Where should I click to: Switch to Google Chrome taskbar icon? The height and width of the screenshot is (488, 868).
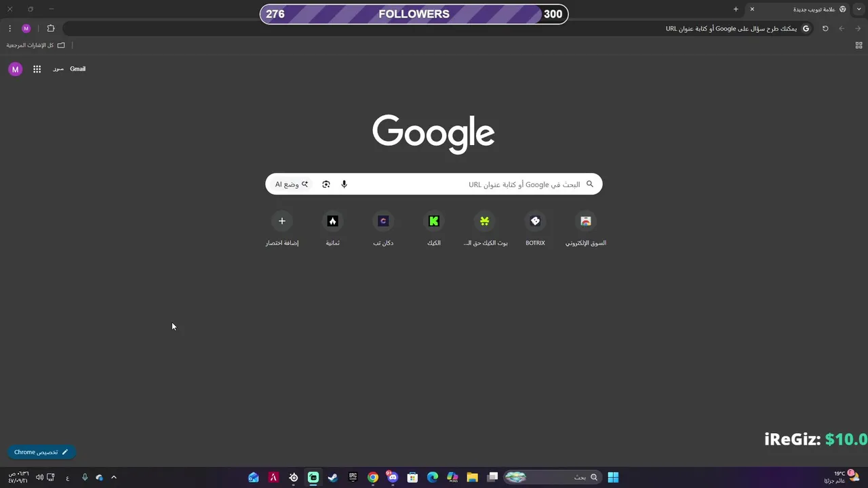[x=373, y=477]
